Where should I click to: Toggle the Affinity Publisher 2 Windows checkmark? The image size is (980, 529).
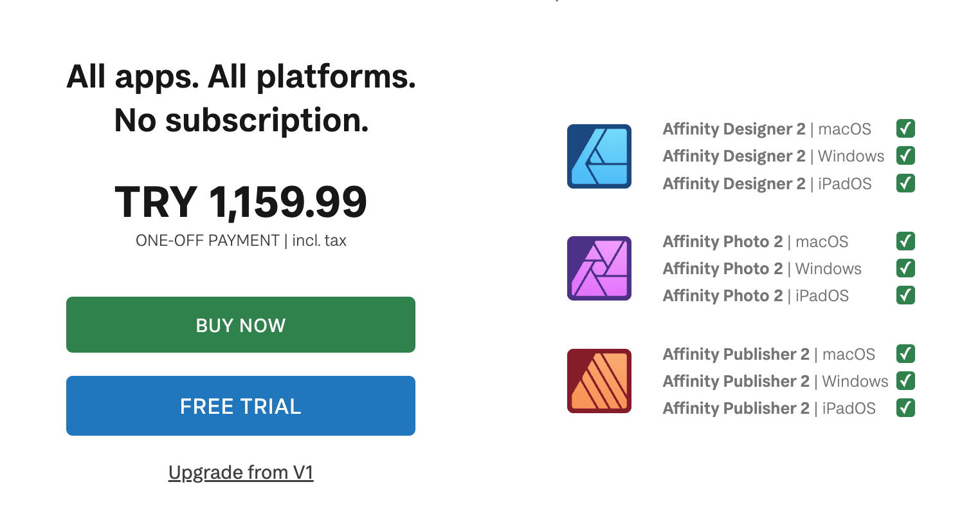[x=905, y=381]
